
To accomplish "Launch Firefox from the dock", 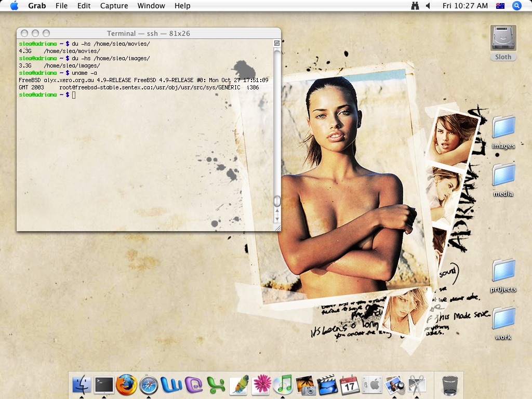I will 126,385.
